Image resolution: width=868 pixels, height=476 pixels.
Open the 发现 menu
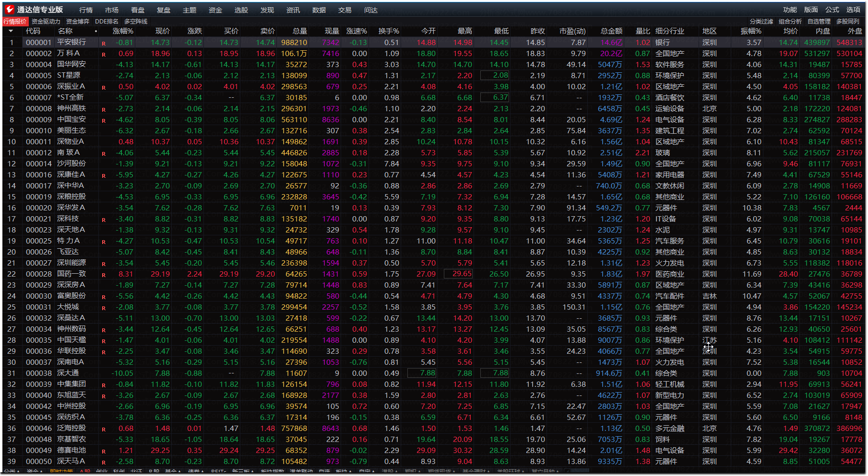pyautogui.click(x=267, y=10)
